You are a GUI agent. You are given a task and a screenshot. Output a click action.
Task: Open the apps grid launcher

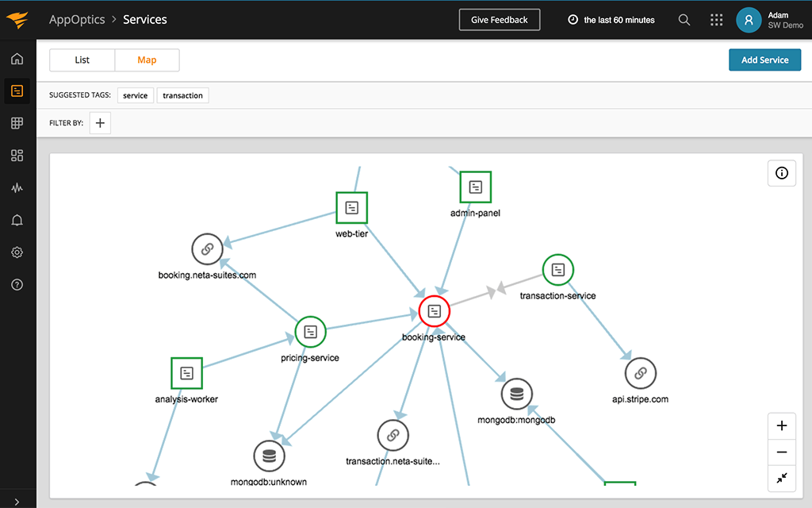[x=716, y=20]
